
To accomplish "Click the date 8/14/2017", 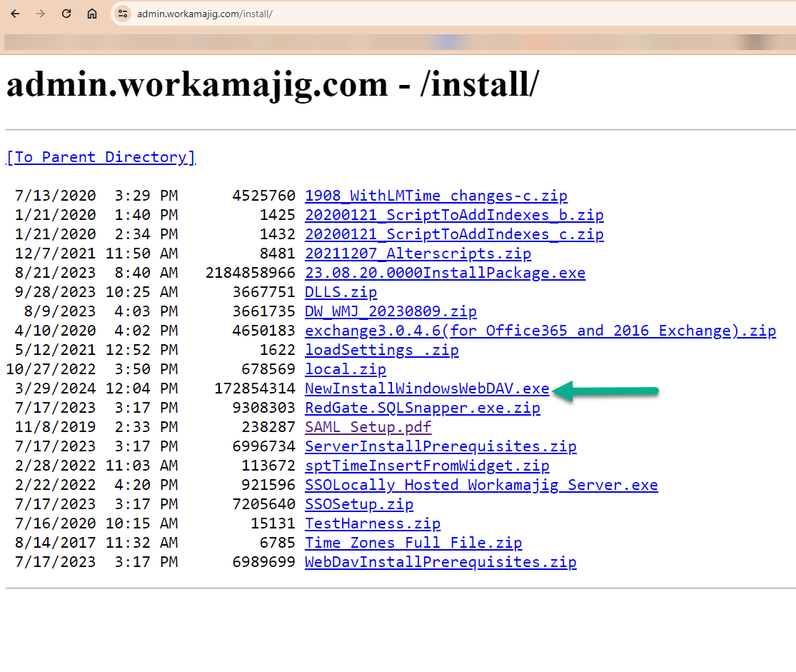I will click(x=56, y=543).
